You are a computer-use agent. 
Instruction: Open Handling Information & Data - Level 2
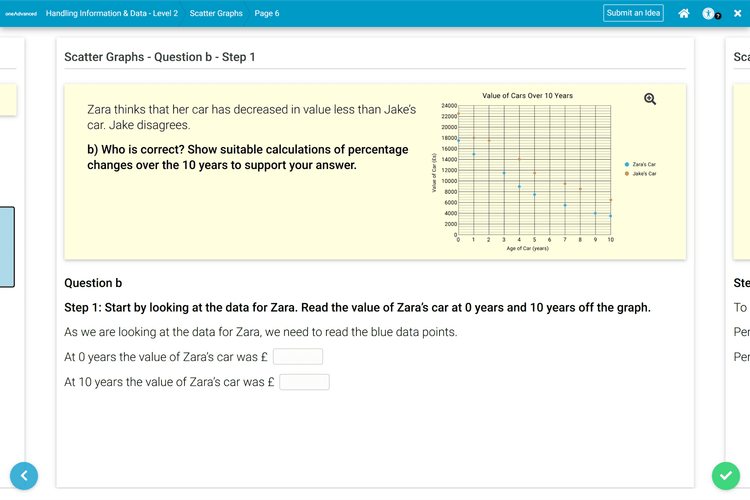click(x=112, y=13)
